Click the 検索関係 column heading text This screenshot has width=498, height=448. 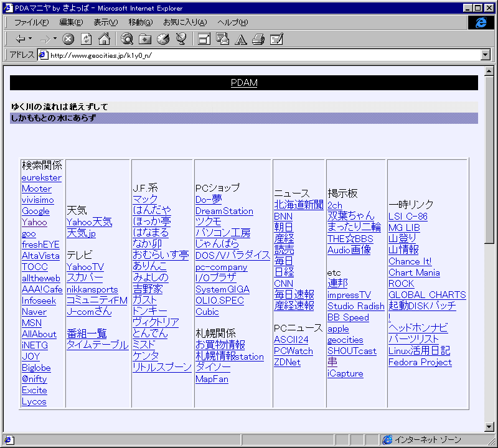(x=42, y=166)
